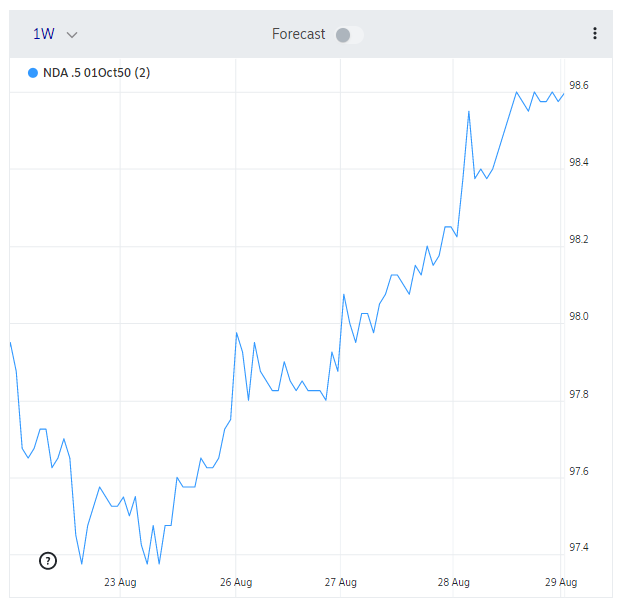622x605 pixels.
Task: Click the Forecast label text
Action: 298,34
